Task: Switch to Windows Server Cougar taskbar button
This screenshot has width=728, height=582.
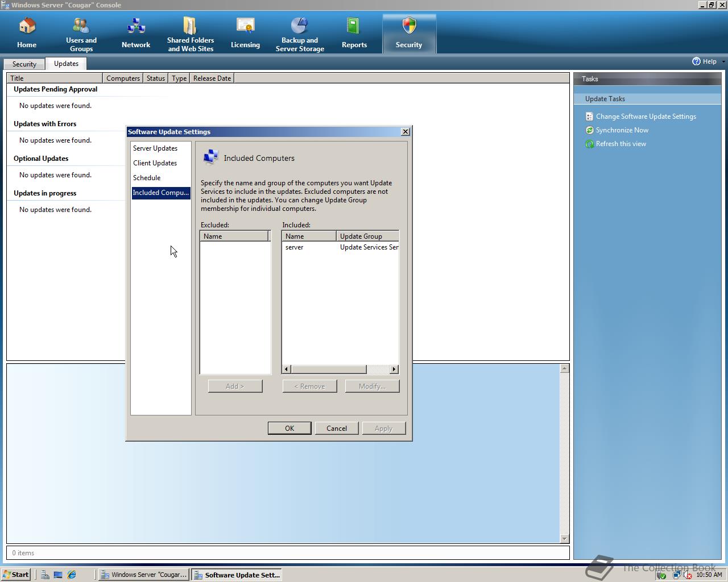Action: [144, 575]
